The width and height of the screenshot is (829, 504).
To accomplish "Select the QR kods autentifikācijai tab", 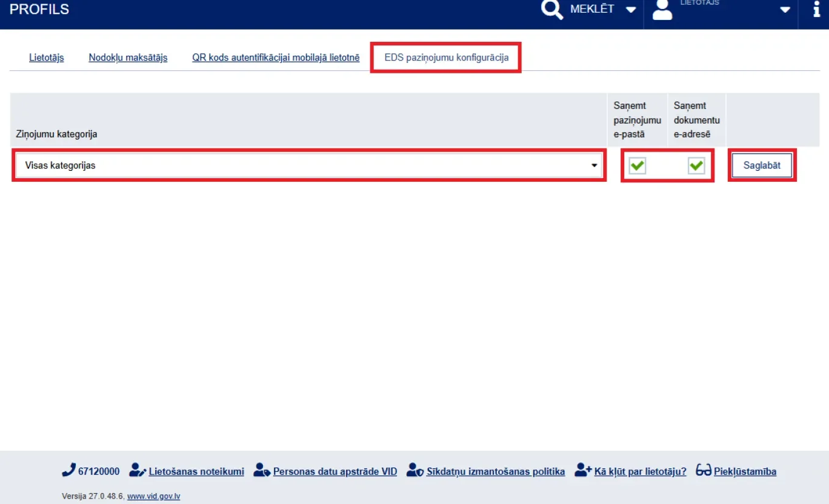I will coord(276,58).
